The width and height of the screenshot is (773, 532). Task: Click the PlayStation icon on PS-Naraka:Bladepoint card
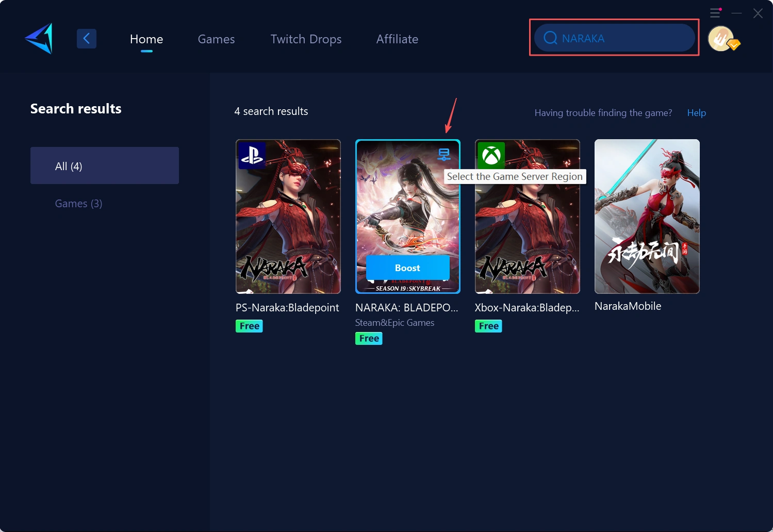(x=252, y=156)
